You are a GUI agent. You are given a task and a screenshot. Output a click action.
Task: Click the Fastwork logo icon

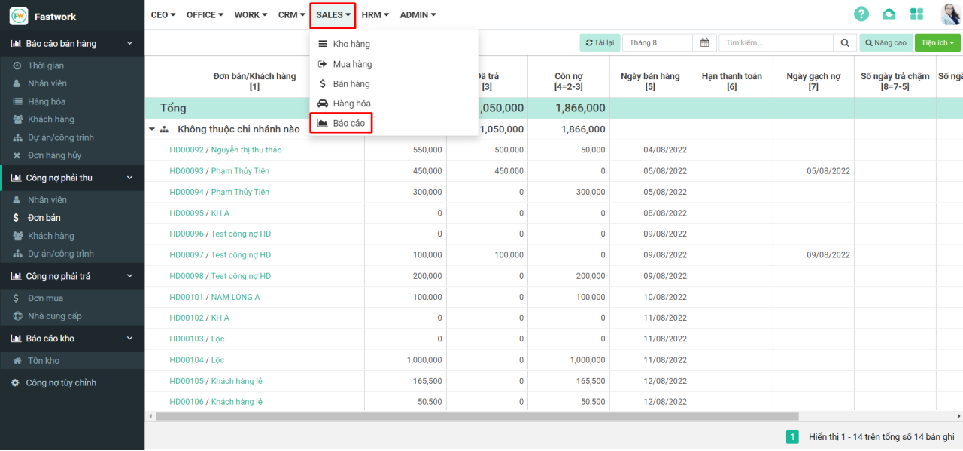(18, 16)
